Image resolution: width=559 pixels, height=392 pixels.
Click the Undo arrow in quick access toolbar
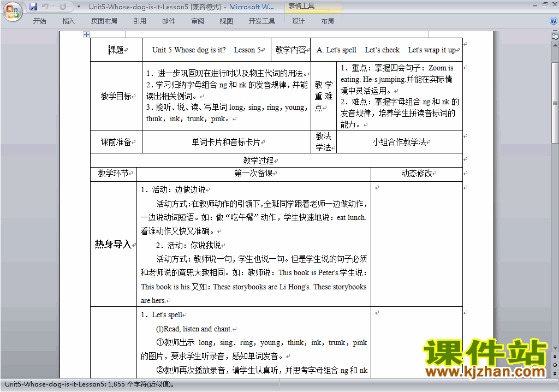[45, 7]
